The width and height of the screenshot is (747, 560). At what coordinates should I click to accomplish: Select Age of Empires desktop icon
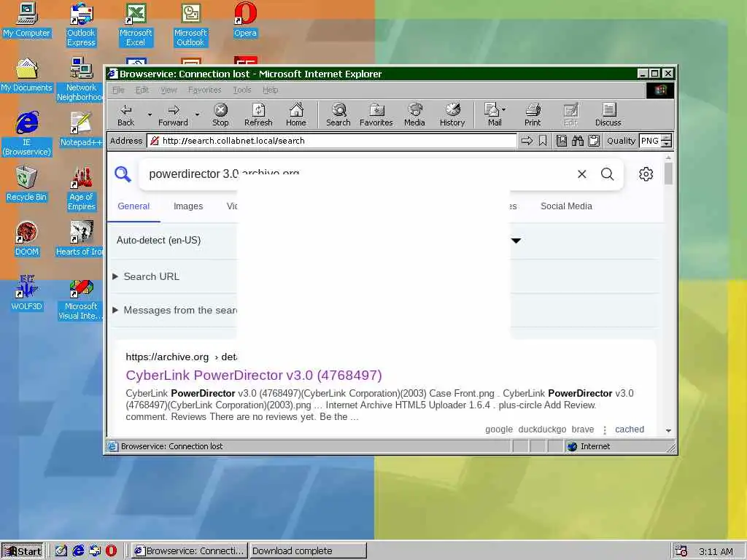(82, 189)
